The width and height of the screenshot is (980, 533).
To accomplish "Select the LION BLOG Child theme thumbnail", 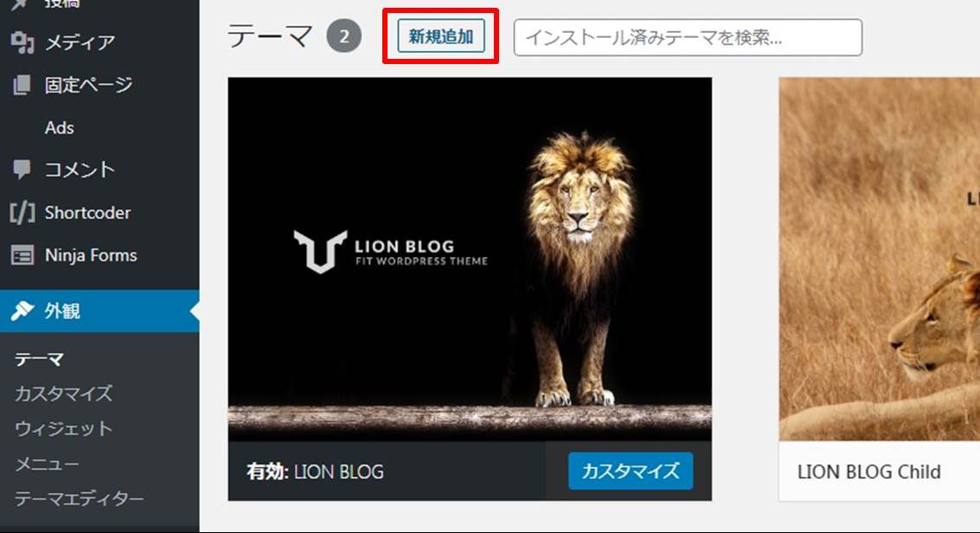I will pyautogui.click(x=879, y=259).
